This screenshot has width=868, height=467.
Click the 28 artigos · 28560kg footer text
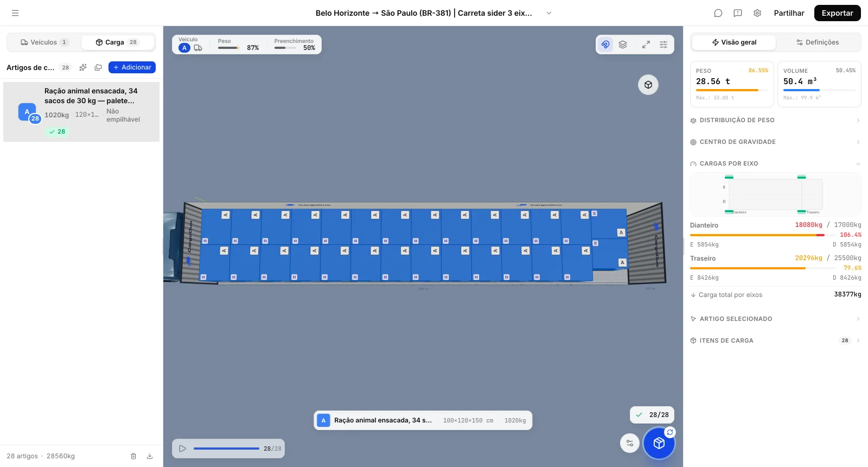41,456
